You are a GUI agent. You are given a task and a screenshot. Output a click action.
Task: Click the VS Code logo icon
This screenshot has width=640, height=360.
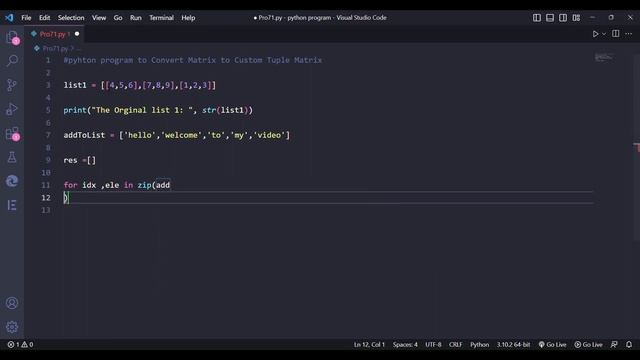[9, 18]
